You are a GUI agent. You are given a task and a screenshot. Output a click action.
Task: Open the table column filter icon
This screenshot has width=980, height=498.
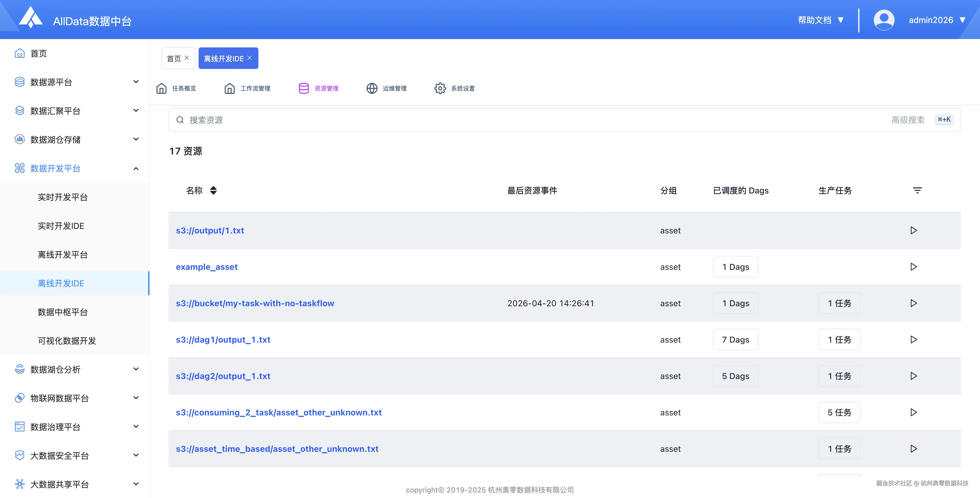tap(917, 190)
